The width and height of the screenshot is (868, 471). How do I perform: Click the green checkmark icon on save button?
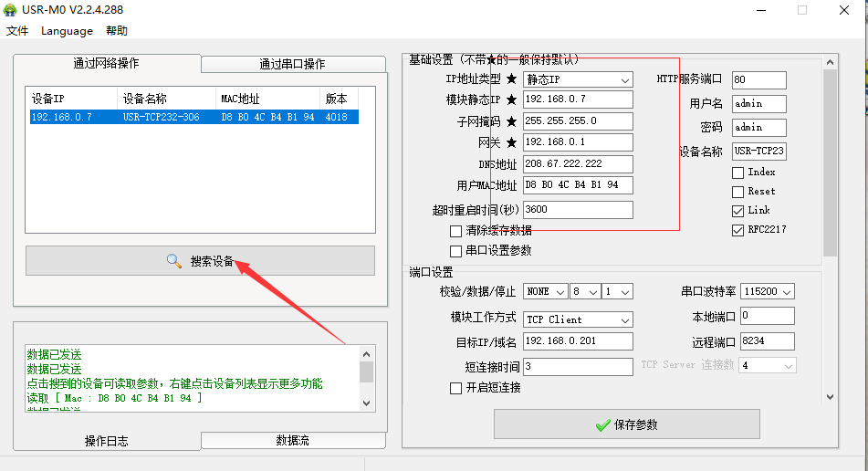point(602,425)
